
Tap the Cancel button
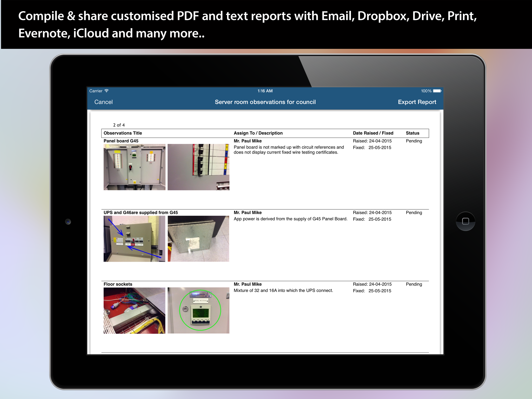tap(103, 102)
